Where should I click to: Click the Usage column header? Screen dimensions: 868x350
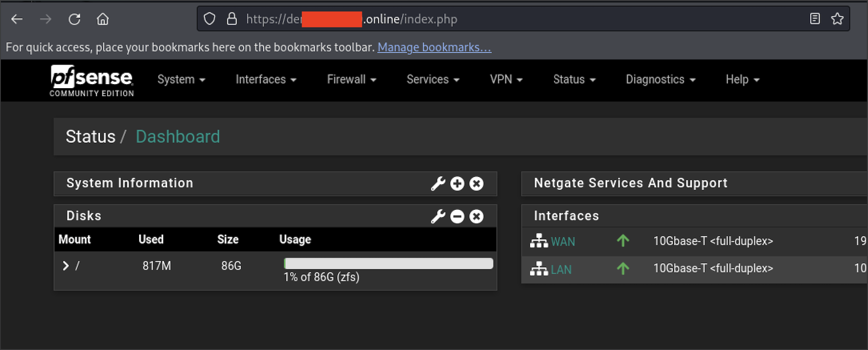[295, 240]
